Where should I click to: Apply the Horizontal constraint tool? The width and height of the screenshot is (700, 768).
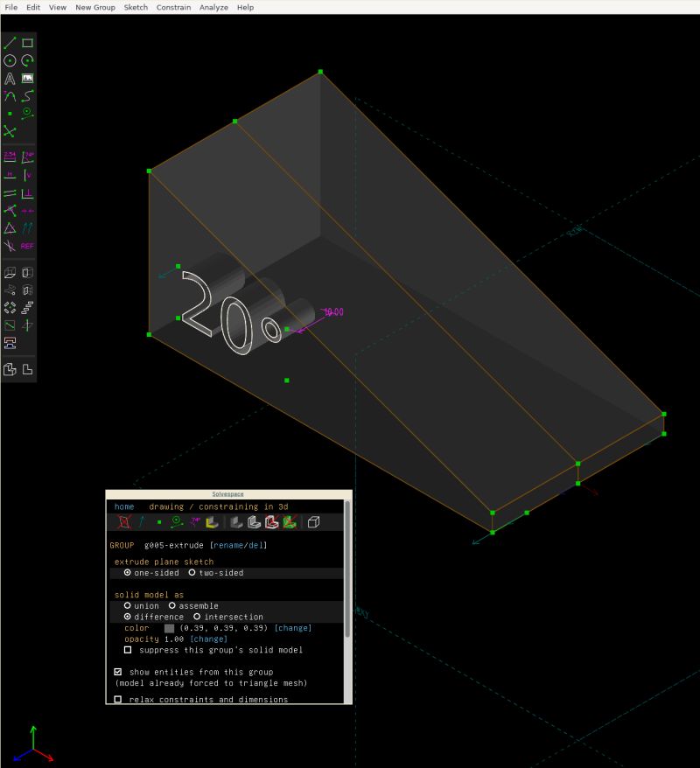(11, 174)
